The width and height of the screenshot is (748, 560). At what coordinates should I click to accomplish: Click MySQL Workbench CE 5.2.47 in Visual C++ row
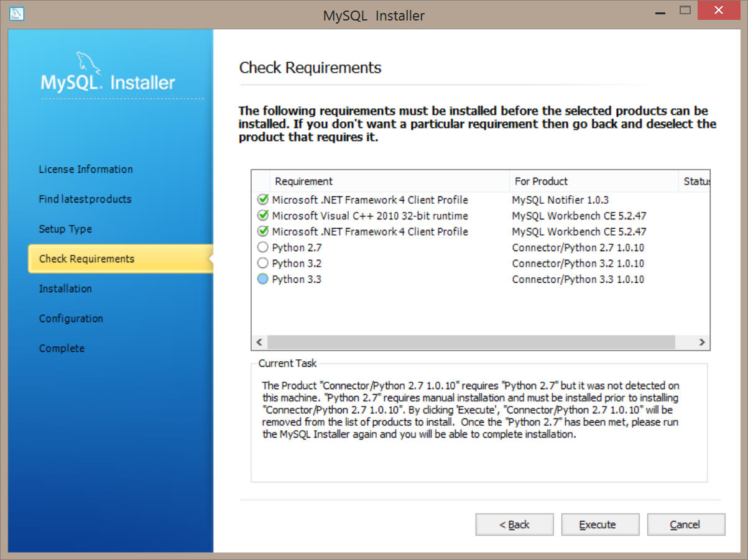coord(579,216)
